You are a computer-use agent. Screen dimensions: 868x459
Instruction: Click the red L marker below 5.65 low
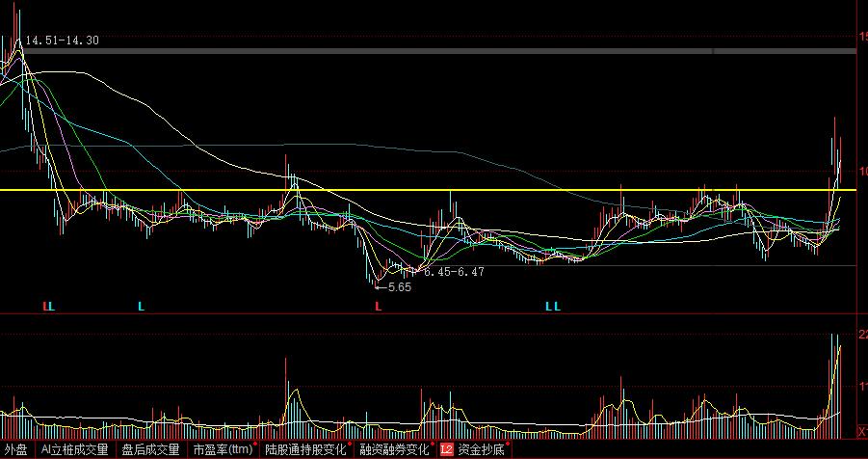point(378,306)
